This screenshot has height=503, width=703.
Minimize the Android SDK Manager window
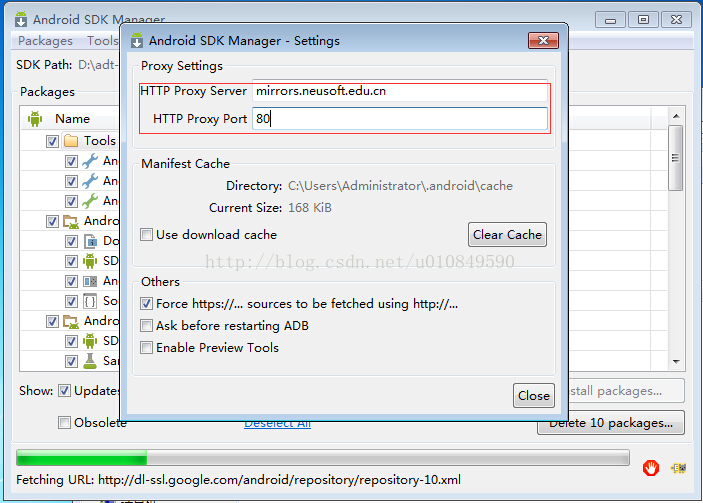tap(610, 20)
